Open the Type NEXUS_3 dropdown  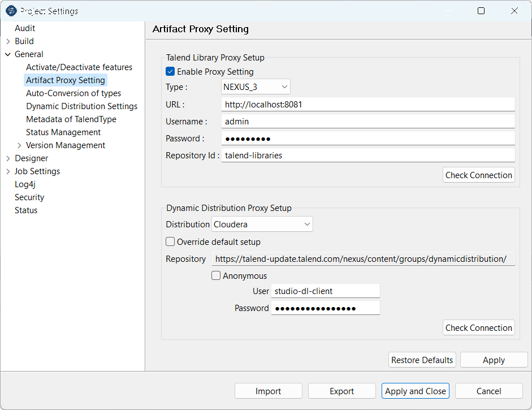256,87
